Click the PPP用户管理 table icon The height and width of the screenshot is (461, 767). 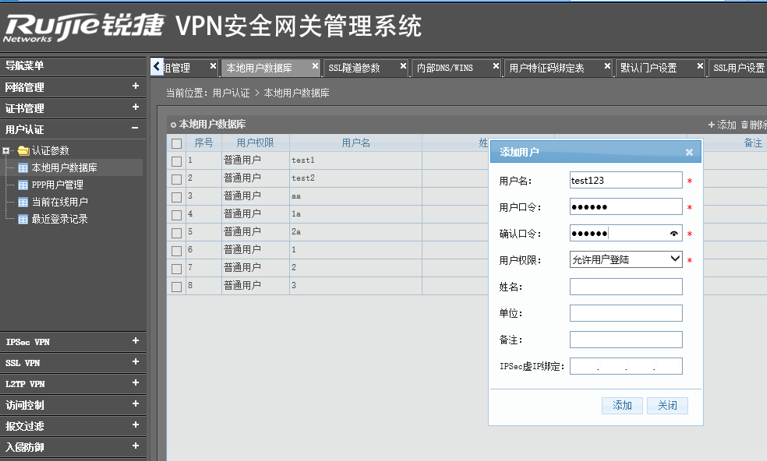pyautogui.click(x=23, y=185)
